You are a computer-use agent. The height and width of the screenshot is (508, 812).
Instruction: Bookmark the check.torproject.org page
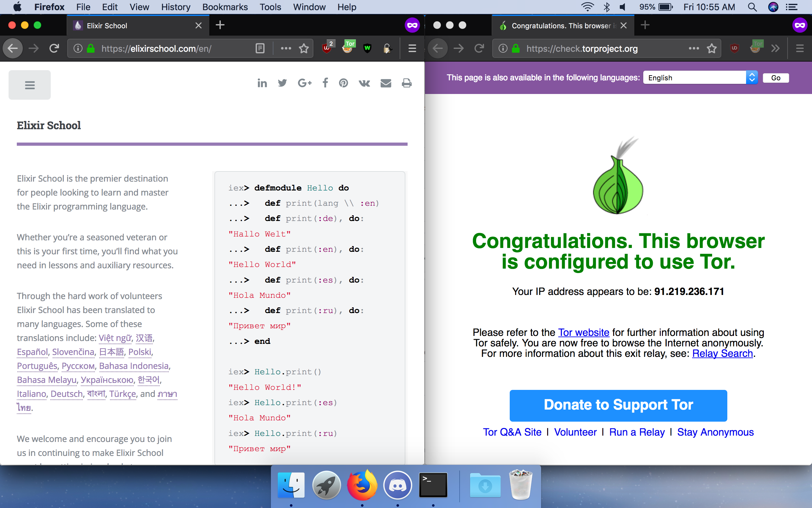coord(712,48)
